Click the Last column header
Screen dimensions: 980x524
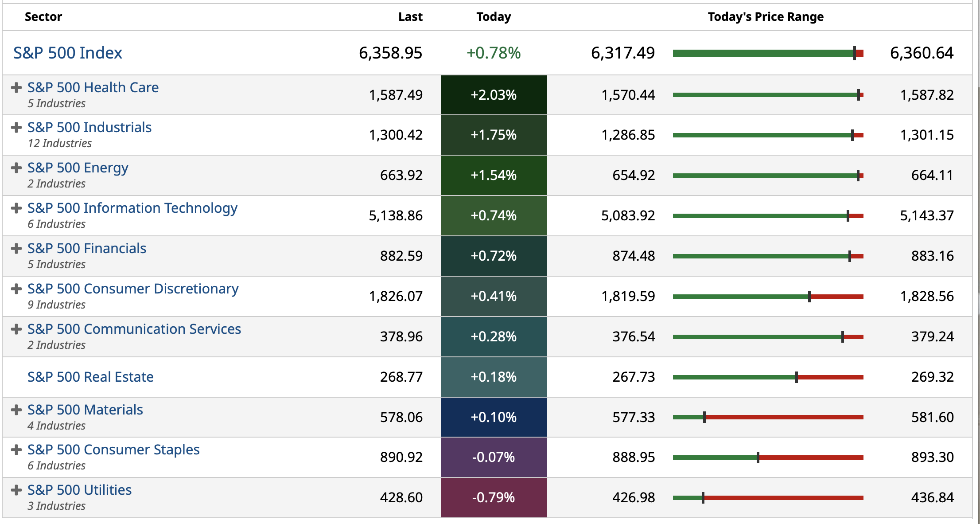point(410,17)
